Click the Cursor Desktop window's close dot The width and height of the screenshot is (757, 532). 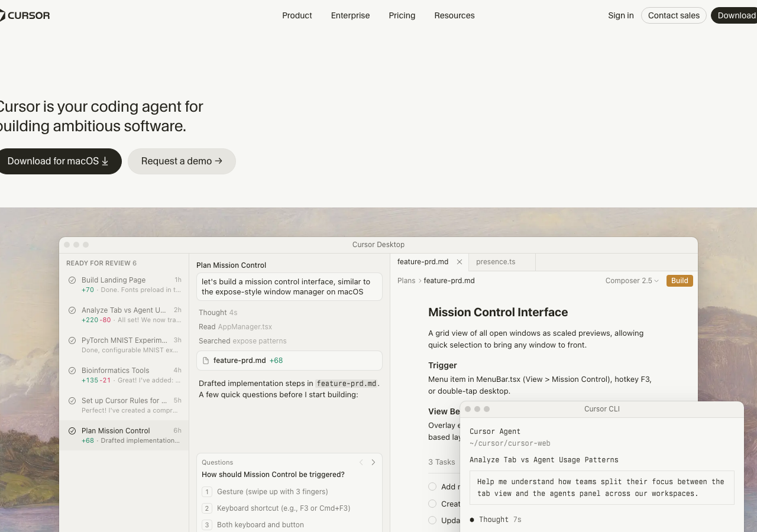[x=67, y=245]
